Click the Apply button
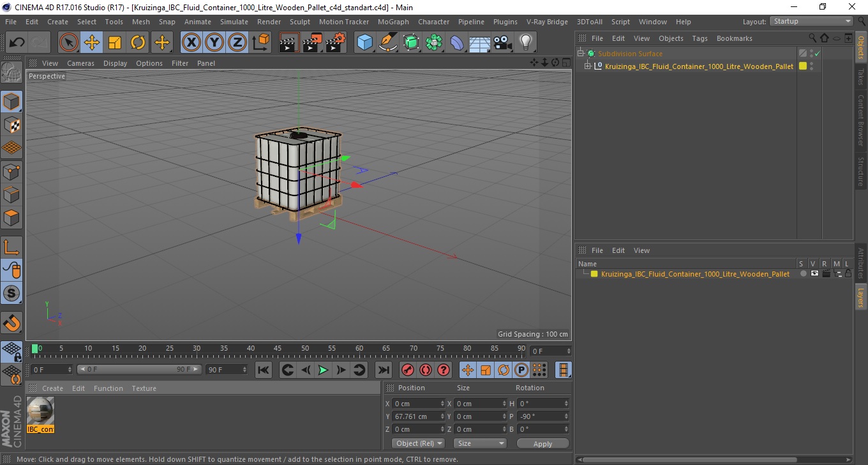 (x=542, y=443)
